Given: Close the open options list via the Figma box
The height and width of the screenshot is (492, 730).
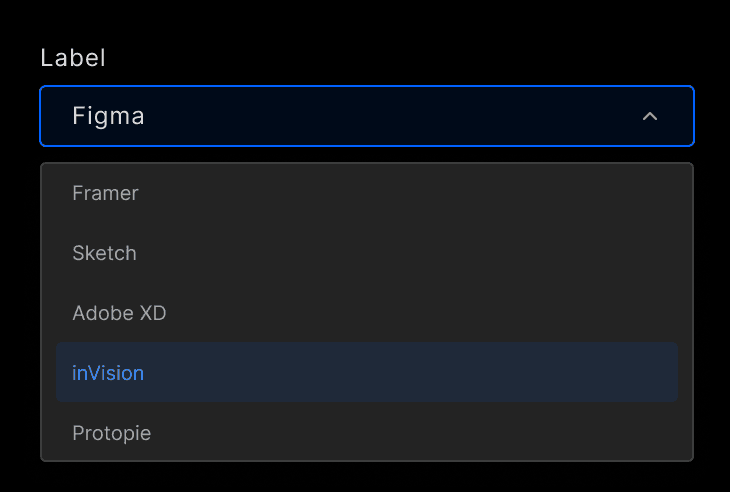Looking at the screenshot, I should [x=366, y=116].
